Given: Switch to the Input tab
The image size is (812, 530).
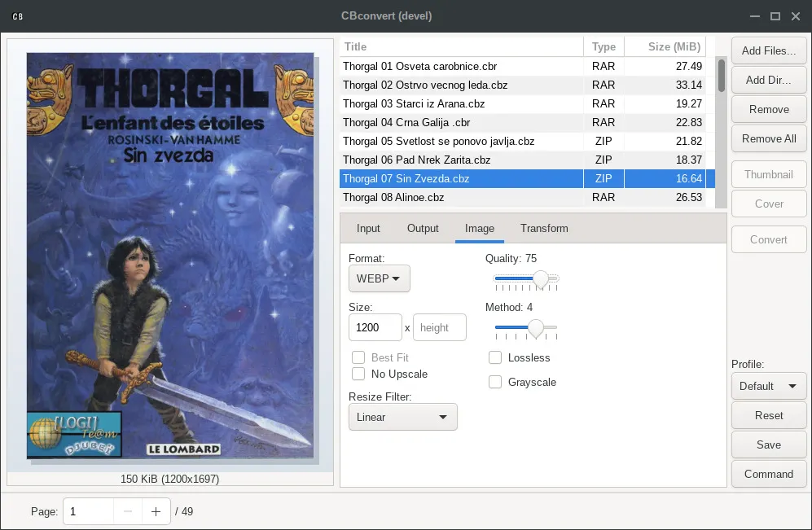Looking at the screenshot, I should [x=368, y=228].
